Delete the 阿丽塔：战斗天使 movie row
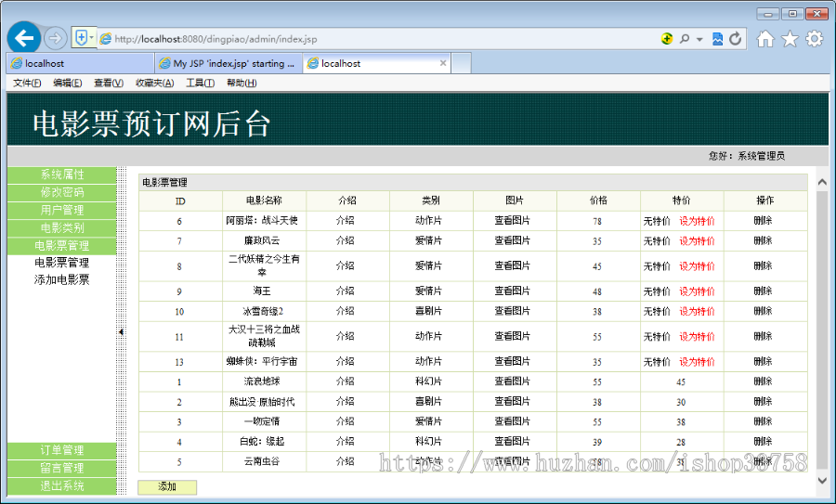 (x=763, y=221)
